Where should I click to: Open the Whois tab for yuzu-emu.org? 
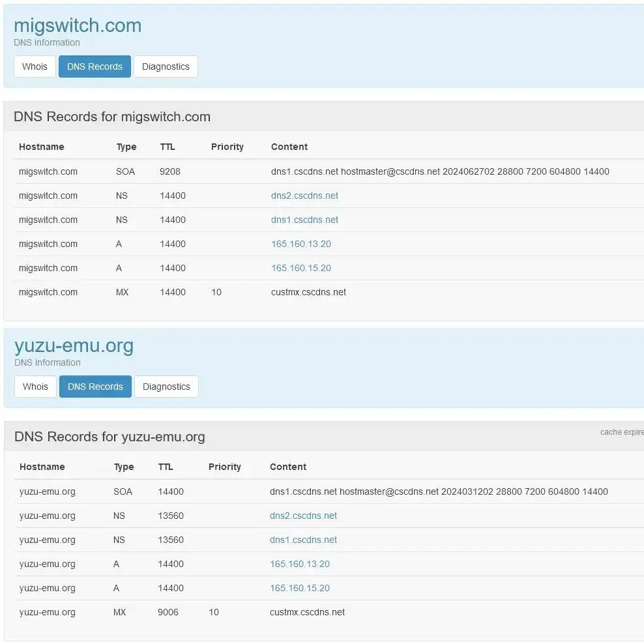35,387
